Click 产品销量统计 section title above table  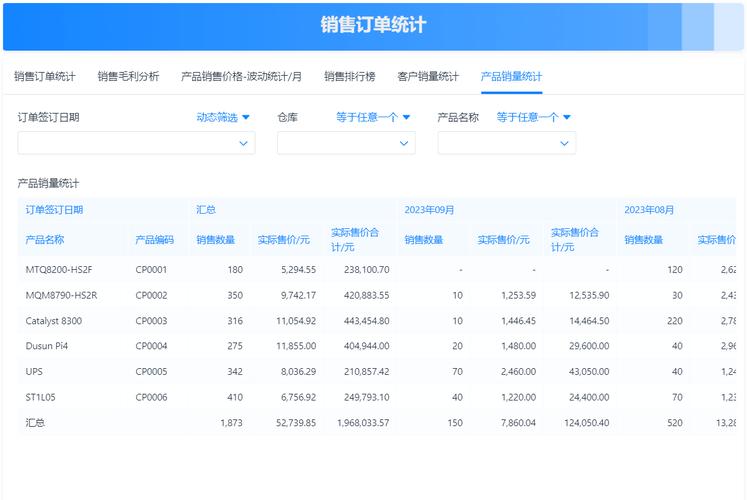(48, 183)
